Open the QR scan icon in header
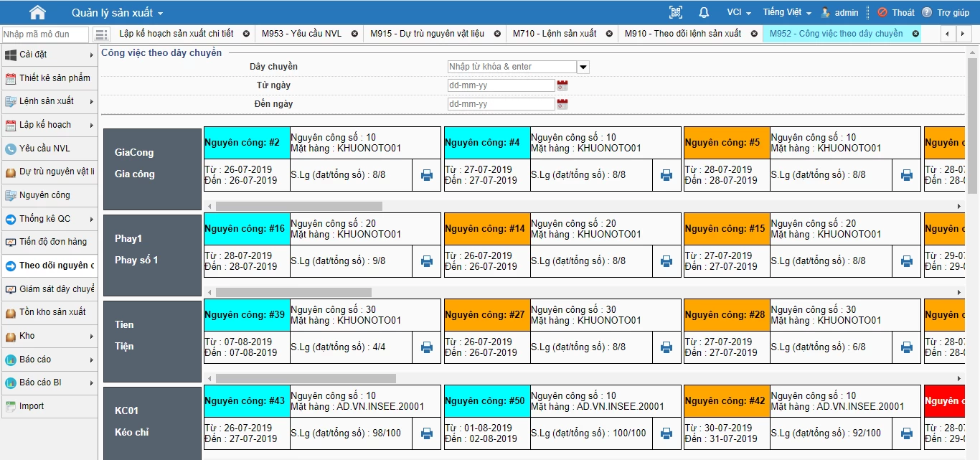Viewport: 980px width, 460px height. pos(675,12)
